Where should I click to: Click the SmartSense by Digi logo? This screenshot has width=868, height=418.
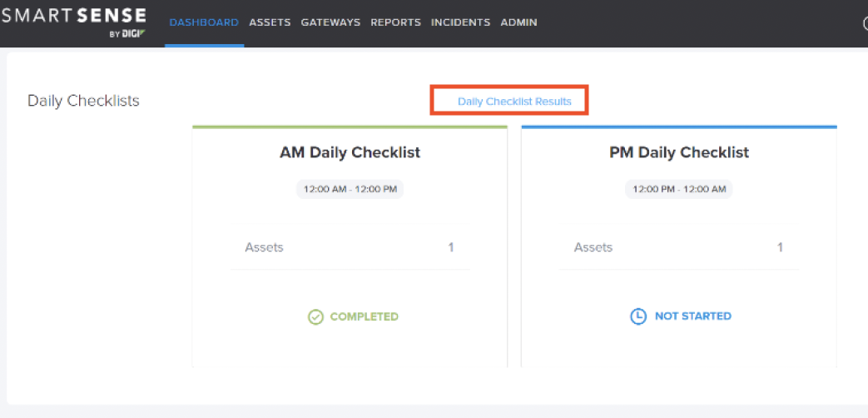pos(73,22)
